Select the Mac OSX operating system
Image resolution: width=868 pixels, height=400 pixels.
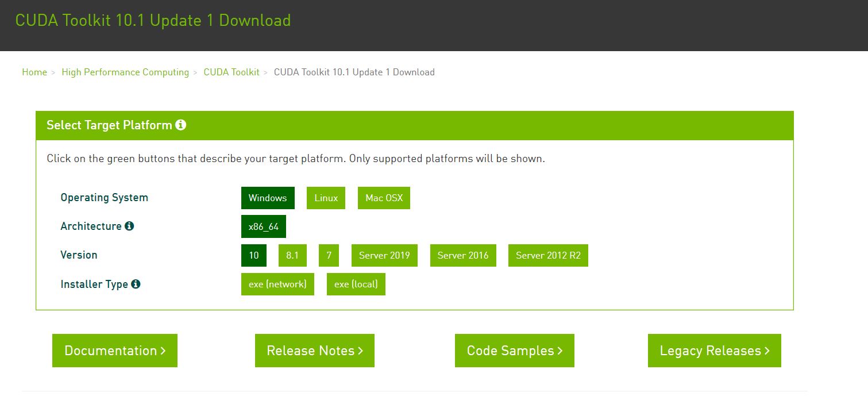384,198
